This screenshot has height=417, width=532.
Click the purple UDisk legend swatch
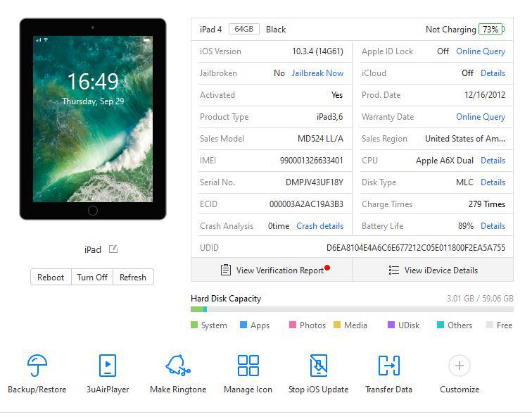coord(391,325)
